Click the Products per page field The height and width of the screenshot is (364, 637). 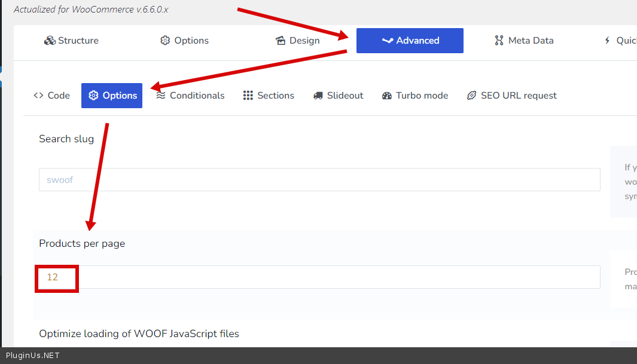click(319, 277)
